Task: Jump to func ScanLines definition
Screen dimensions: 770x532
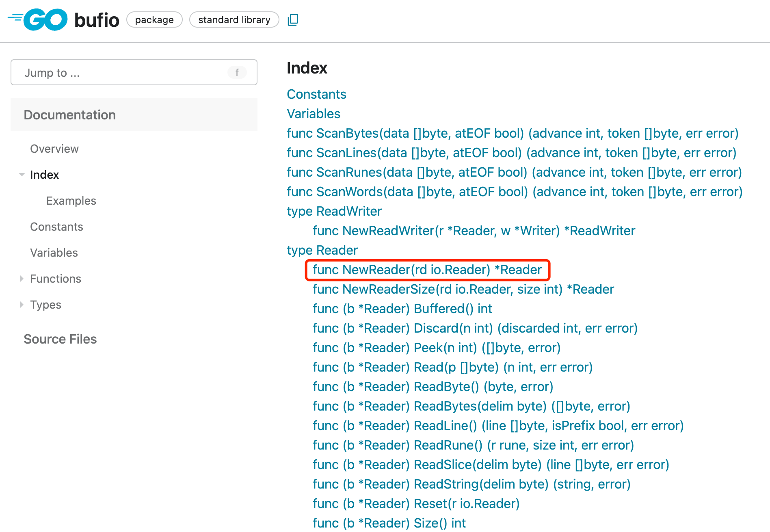Action: click(511, 153)
